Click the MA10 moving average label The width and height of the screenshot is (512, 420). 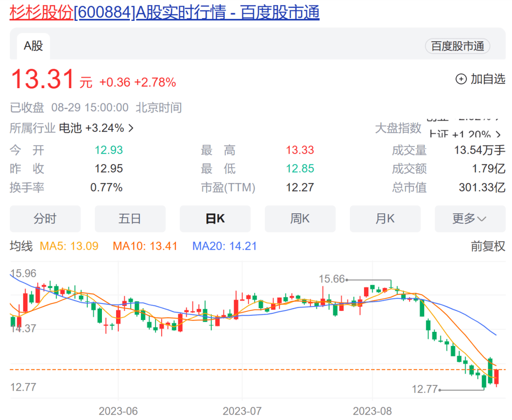145,246
